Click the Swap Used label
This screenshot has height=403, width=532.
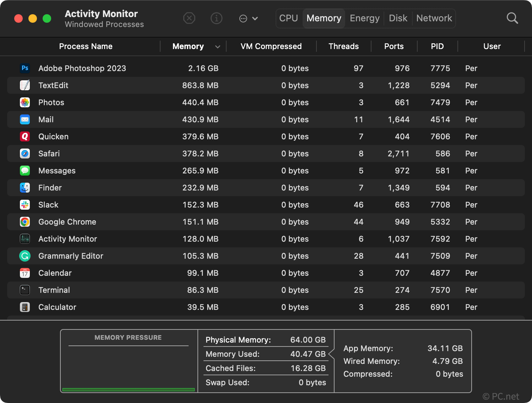click(227, 382)
